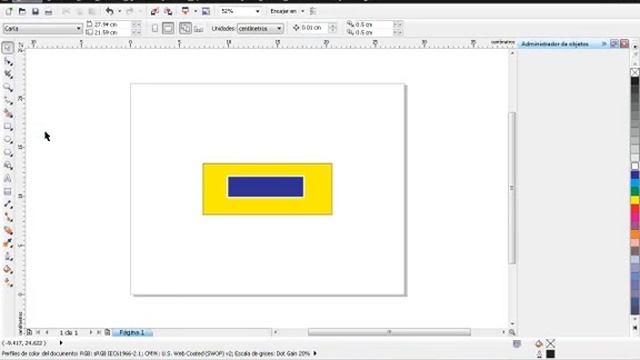Click the Print icon
This screenshot has width=640, height=360.
[x=48, y=12]
